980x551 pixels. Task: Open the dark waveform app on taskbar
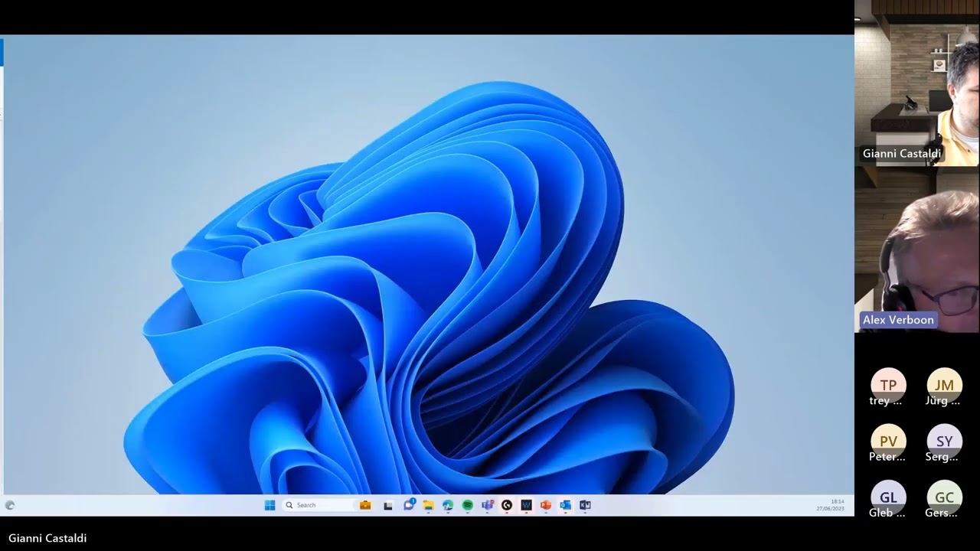(527, 505)
